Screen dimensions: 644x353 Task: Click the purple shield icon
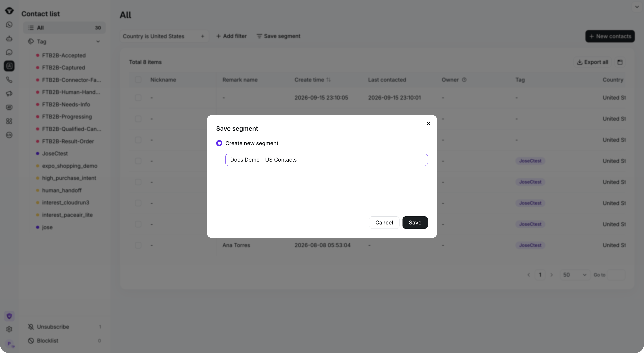pos(9,316)
